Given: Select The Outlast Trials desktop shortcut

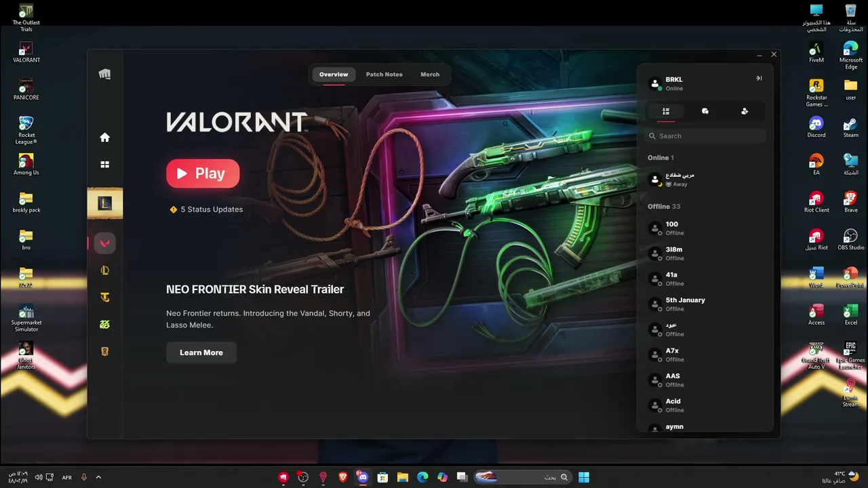Looking at the screenshot, I should tap(26, 18).
